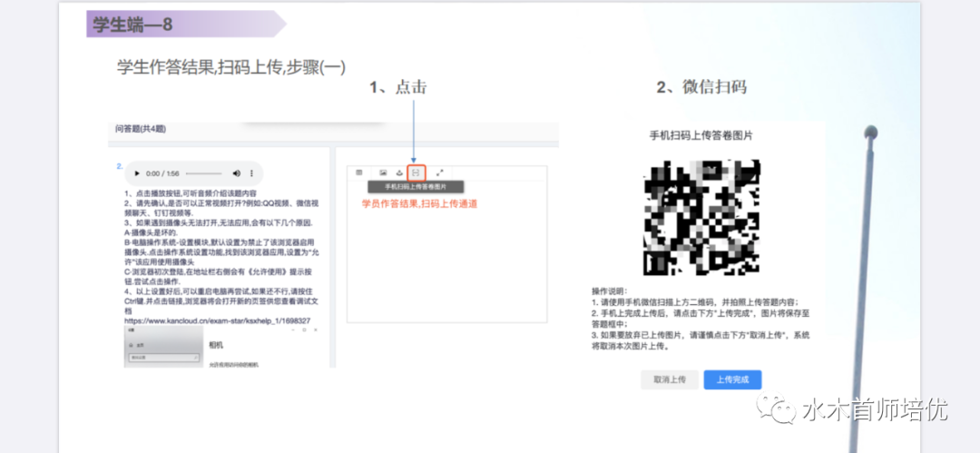Click the insert image icon in editor toolbar
Screen dimensions: 980x453
click(383, 172)
